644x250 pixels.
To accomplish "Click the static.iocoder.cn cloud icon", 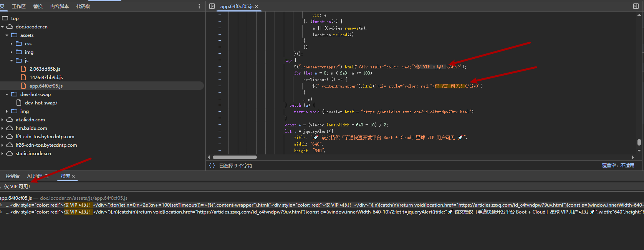I will [10, 154].
